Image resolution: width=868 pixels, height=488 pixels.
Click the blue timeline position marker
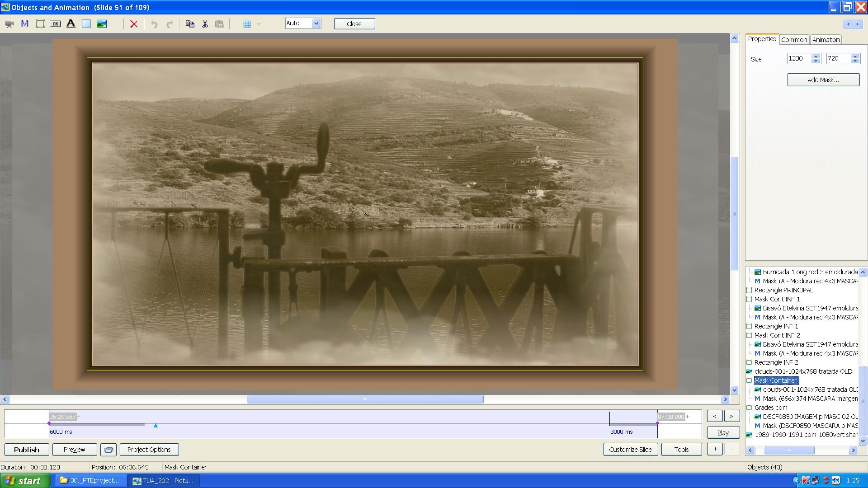156,426
